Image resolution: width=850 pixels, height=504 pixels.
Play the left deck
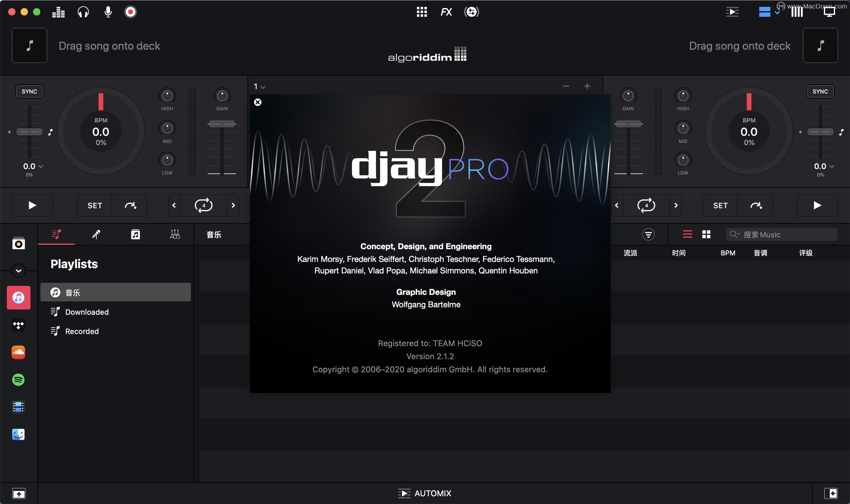pyautogui.click(x=32, y=205)
